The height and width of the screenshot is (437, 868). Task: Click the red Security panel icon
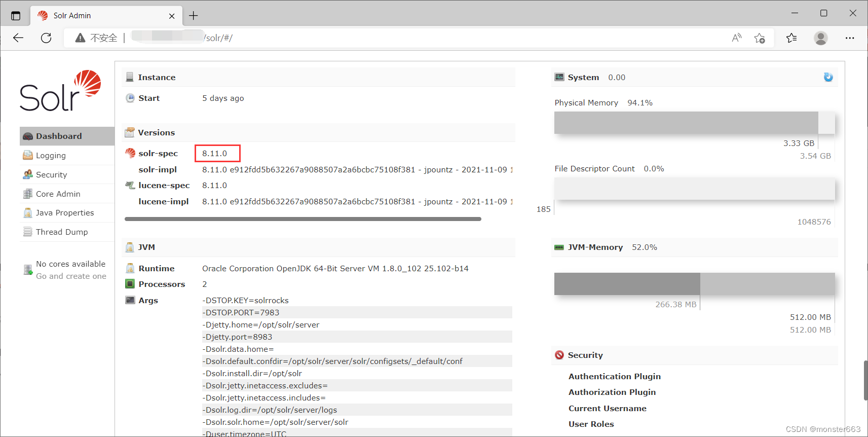click(559, 355)
